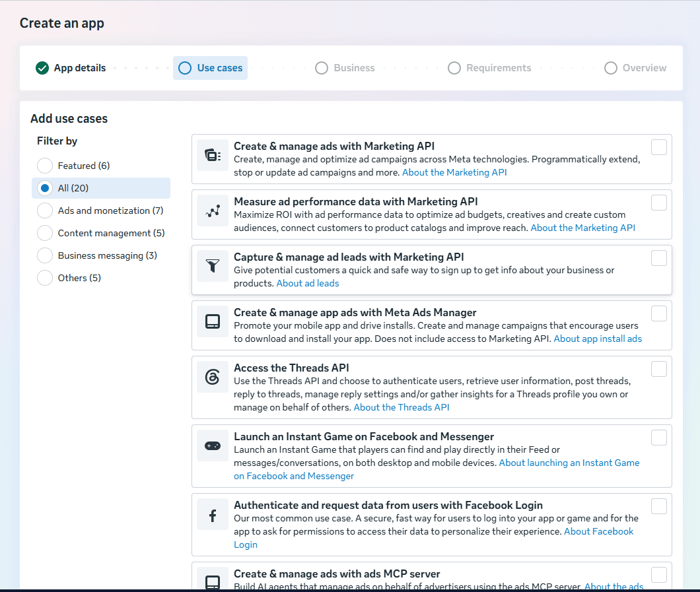The width and height of the screenshot is (700, 592).
Task: Click Authenticate and request data title
Action: click(x=388, y=505)
